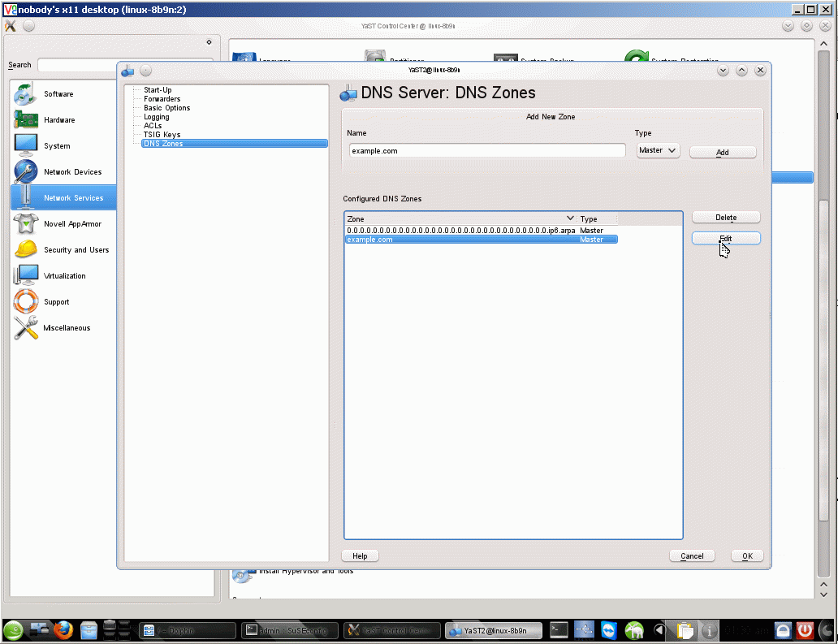Select Forwarders in the DNS server tree

(x=162, y=99)
